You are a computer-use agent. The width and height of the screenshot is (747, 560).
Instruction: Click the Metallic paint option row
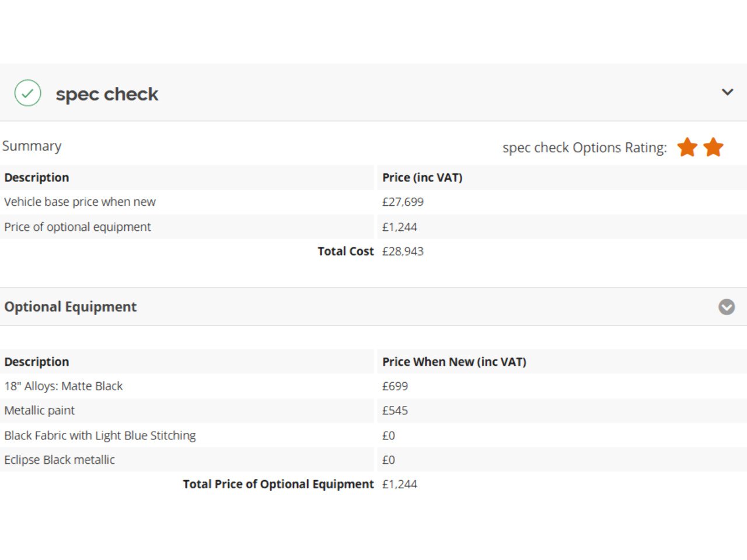tap(40, 411)
